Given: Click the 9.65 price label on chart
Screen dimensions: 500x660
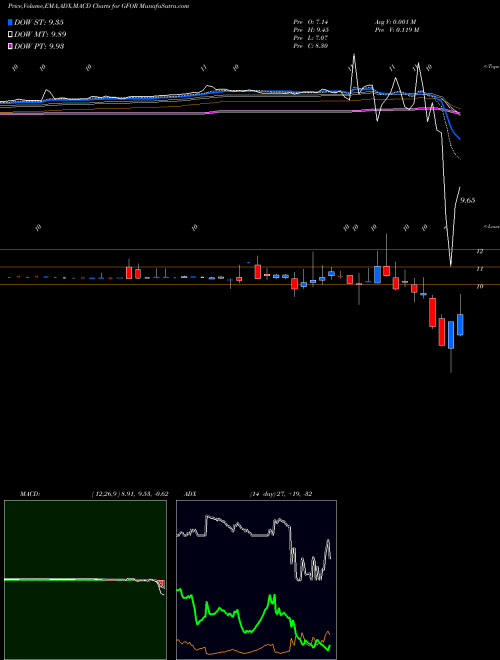Looking at the screenshot, I should point(468,200).
